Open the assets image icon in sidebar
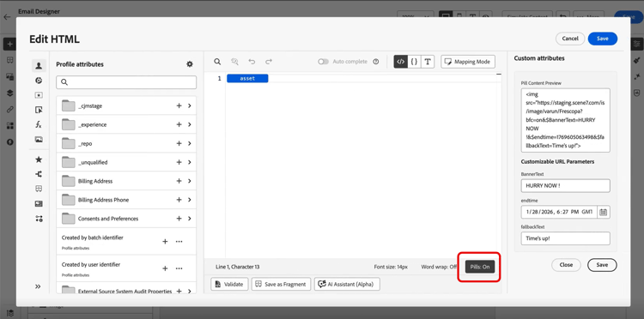Screen dimensions: 644x319 coord(39,140)
